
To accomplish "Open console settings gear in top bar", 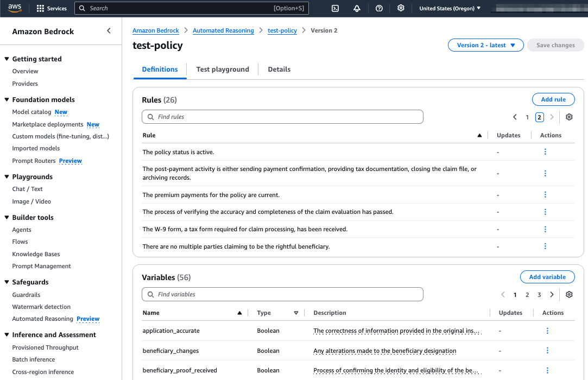I will click(x=401, y=8).
